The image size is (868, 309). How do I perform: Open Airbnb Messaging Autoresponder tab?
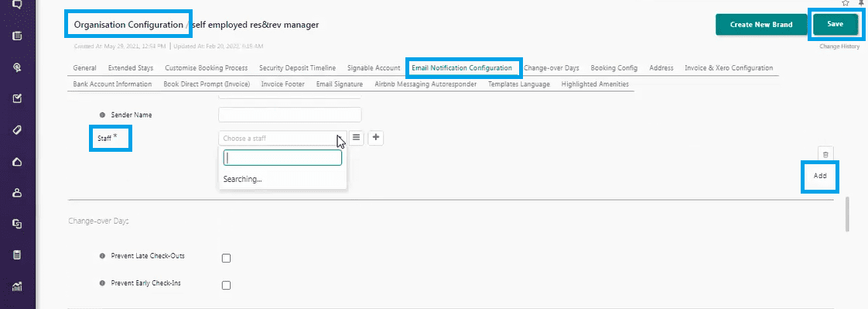tap(425, 84)
